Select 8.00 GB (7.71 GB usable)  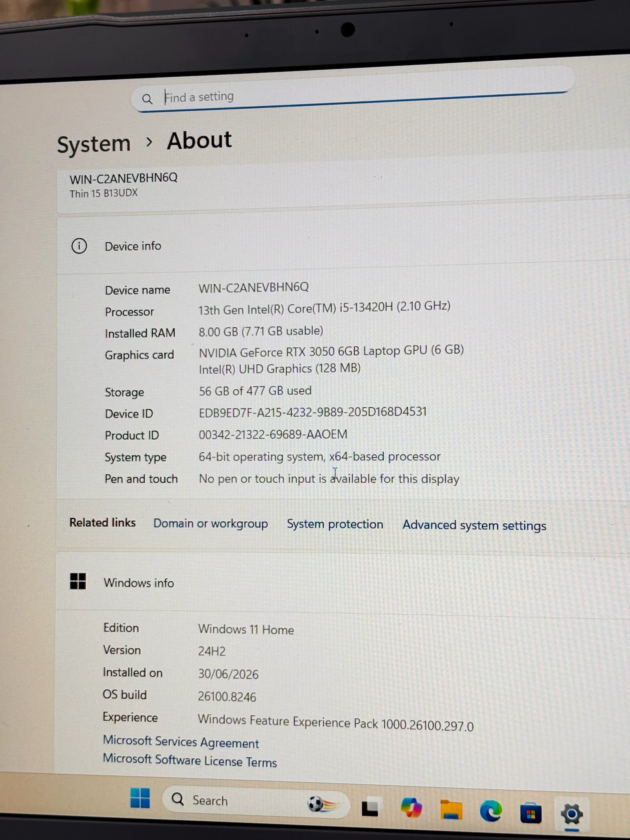tap(261, 331)
